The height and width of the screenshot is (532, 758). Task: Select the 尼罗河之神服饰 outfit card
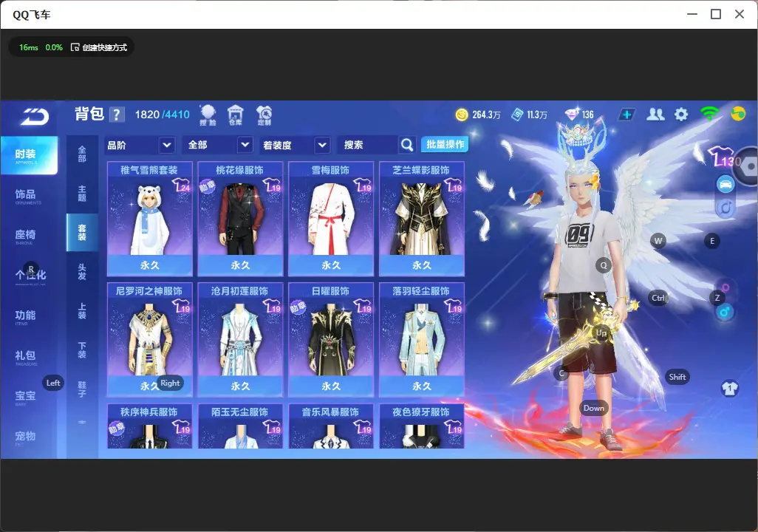coord(149,339)
